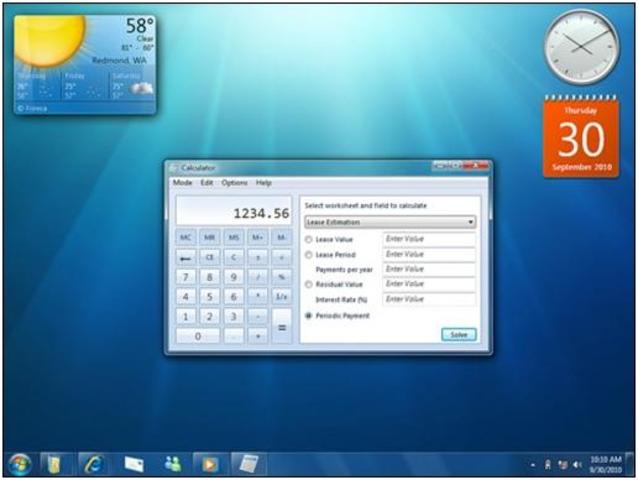
Task: Click the number 2 key
Action: click(210, 316)
